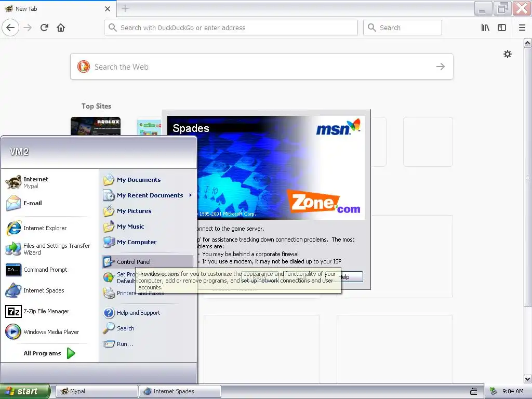Open Printers and Faxes icon
The width and height of the screenshot is (532, 399).
(x=109, y=293)
